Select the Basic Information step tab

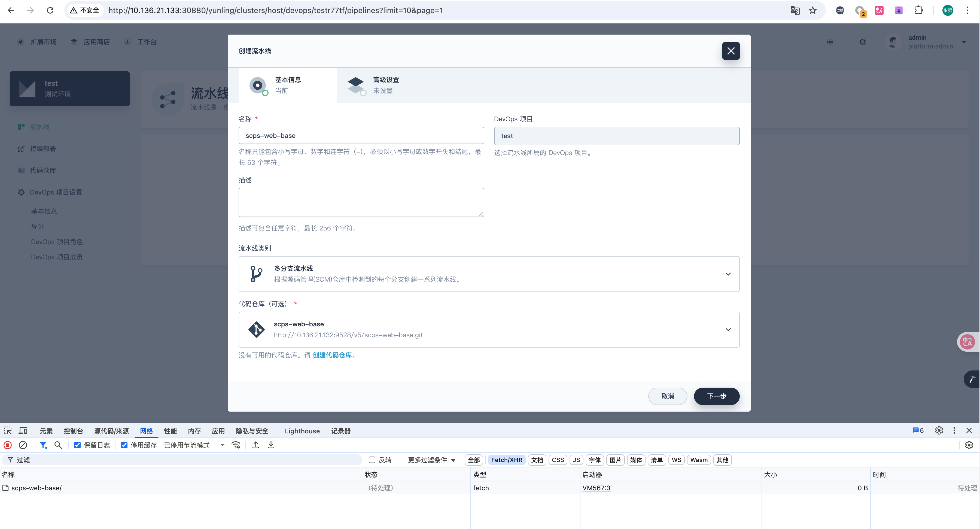point(287,85)
